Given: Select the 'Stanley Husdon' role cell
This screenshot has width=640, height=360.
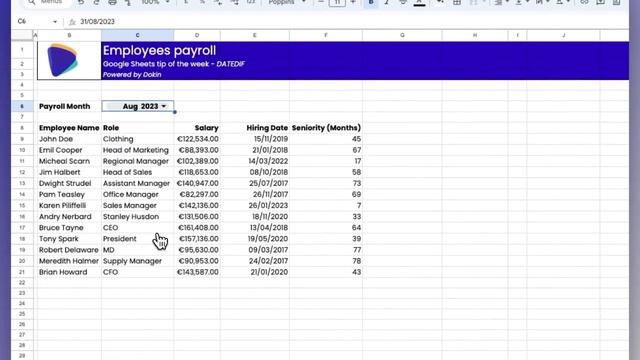Looking at the screenshot, I should 138,216.
